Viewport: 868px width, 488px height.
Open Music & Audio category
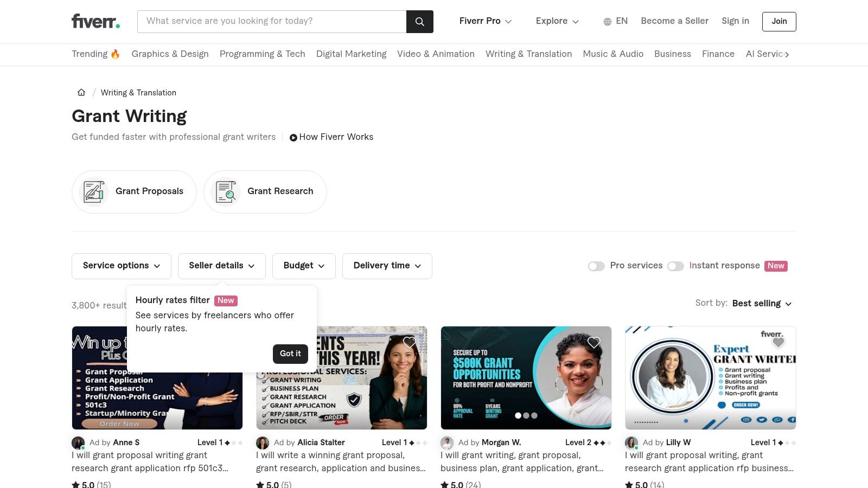(x=613, y=54)
